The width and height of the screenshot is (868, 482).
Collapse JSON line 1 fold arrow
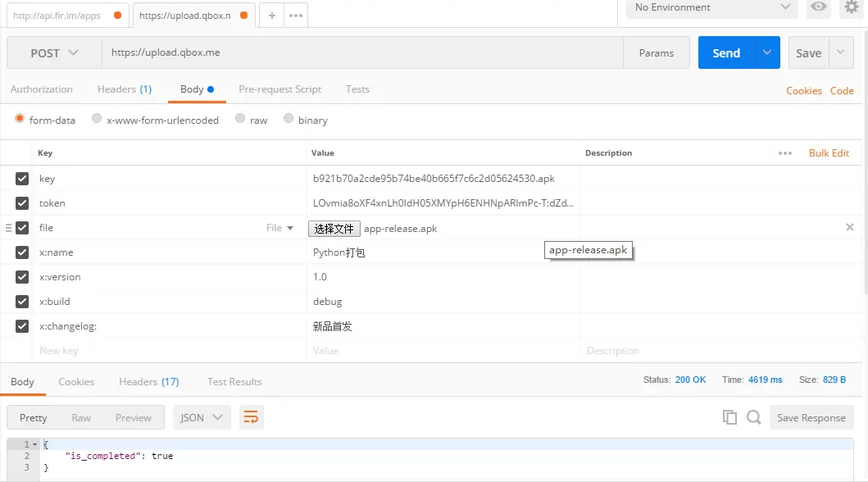34,444
